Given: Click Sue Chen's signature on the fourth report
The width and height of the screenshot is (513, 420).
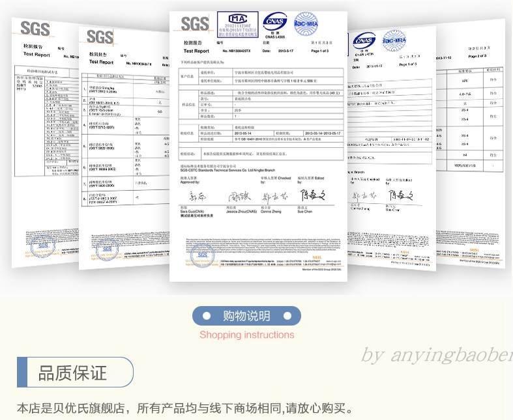Looking at the screenshot, I should tap(401, 195).
